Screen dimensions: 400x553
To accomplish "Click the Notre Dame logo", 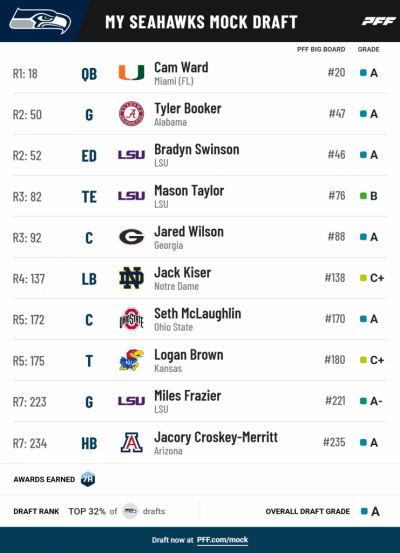I will pyautogui.click(x=131, y=278).
